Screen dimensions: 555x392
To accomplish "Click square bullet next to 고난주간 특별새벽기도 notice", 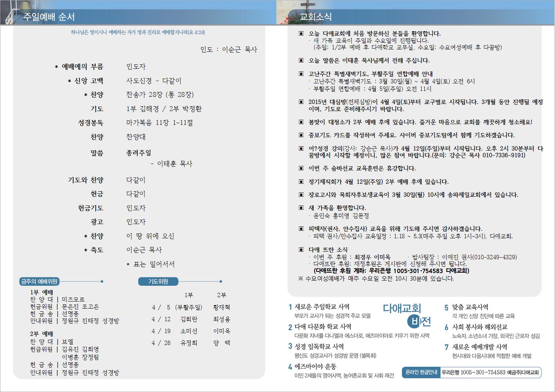I will (x=301, y=74).
